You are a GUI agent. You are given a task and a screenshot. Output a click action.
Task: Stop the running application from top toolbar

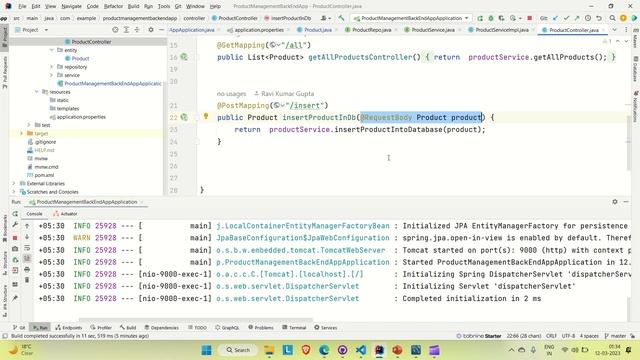(529, 18)
